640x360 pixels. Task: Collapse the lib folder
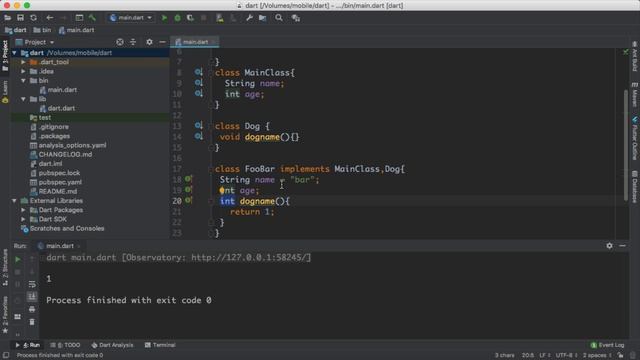pos(23,99)
